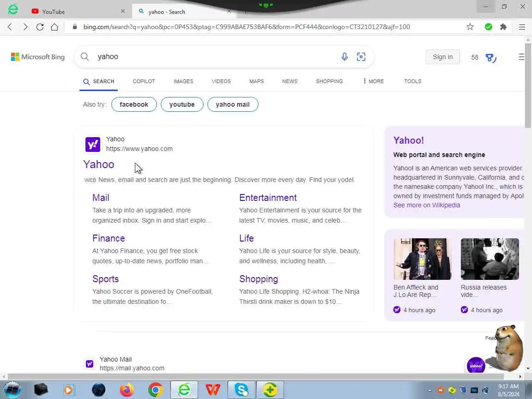The width and height of the screenshot is (532, 399).
Task: Open the Finance sublink
Action: click(109, 238)
